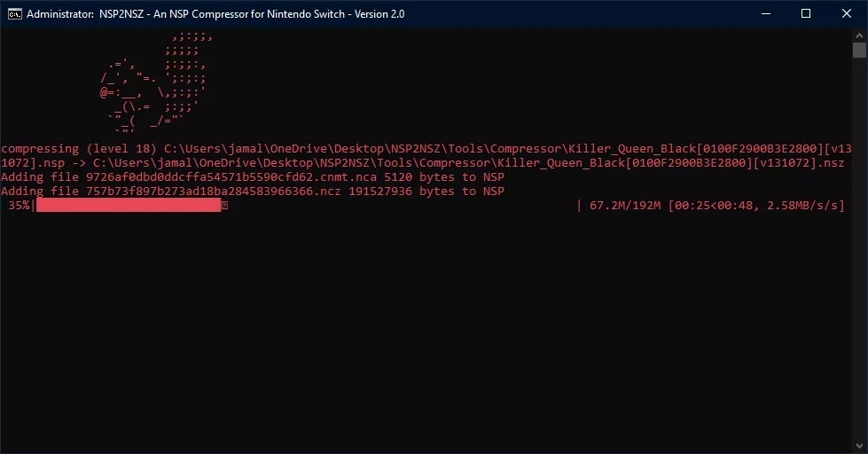Click the 67.2M/192M size readout
Image resolution: width=868 pixels, height=454 pixels.
(625, 206)
